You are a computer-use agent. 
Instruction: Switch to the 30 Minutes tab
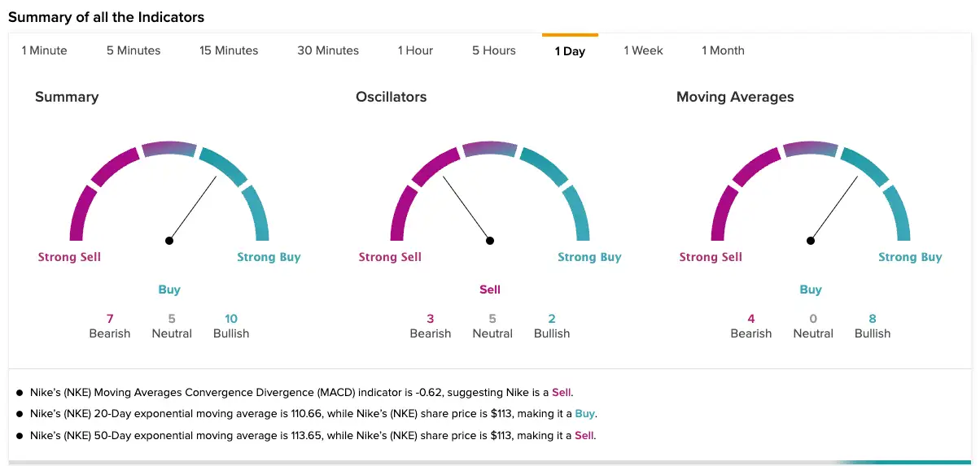(328, 50)
